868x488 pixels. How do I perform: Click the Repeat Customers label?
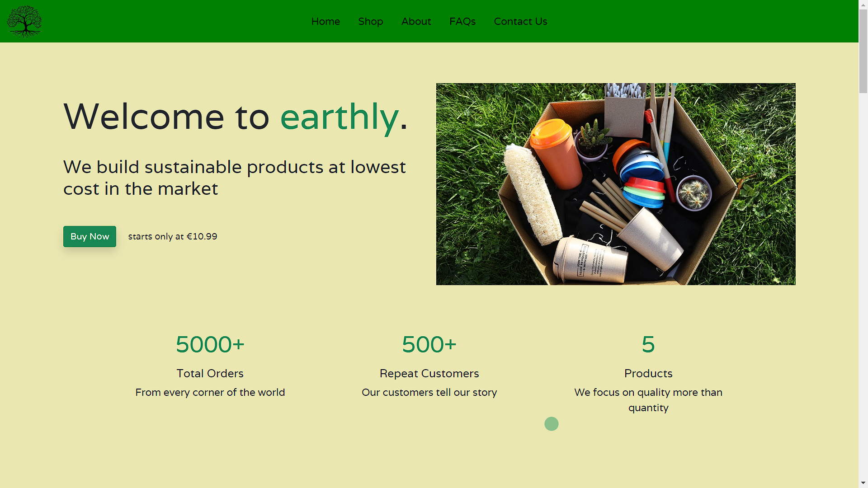tap(429, 373)
